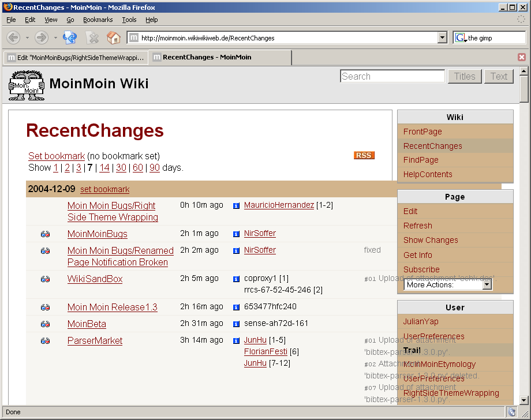The width and height of the screenshot is (531, 420).
Task: Reload the page with the Refresh icon
Action: tap(70, 37)
